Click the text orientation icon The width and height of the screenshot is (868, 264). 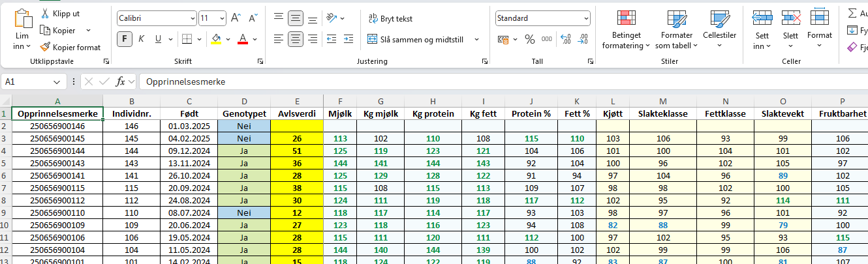(x=332, y=18)
